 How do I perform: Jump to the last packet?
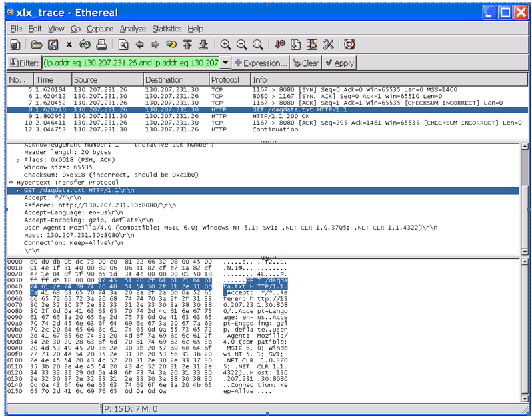click(203, 45)
